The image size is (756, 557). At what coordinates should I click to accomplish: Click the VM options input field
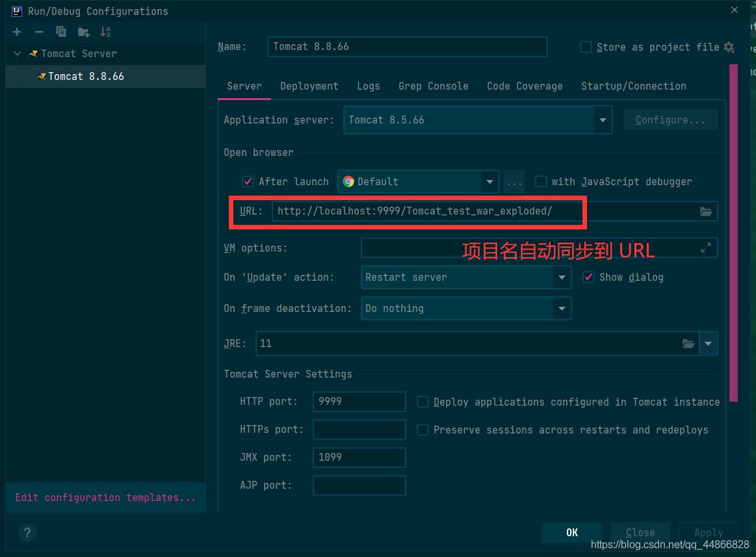click(539, 248)
